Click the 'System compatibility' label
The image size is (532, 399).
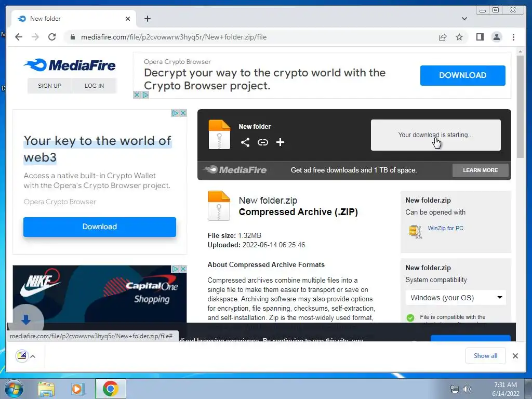(x=436, y=280)
